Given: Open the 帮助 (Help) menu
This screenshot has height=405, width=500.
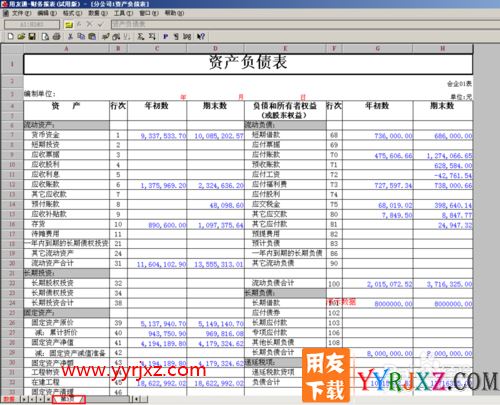Looking at the screenshot, I should pos(174,13).
